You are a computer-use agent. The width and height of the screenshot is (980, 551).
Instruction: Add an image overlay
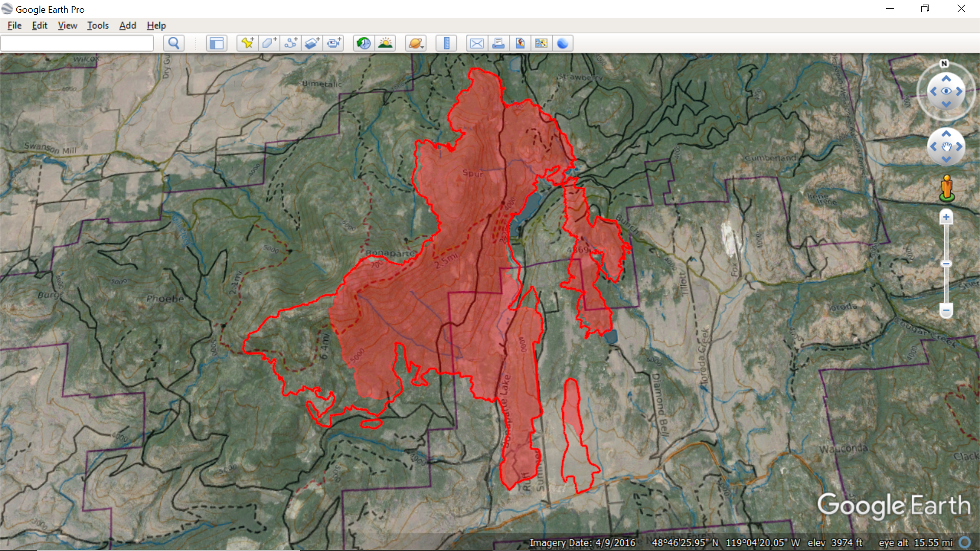[312, 43]
